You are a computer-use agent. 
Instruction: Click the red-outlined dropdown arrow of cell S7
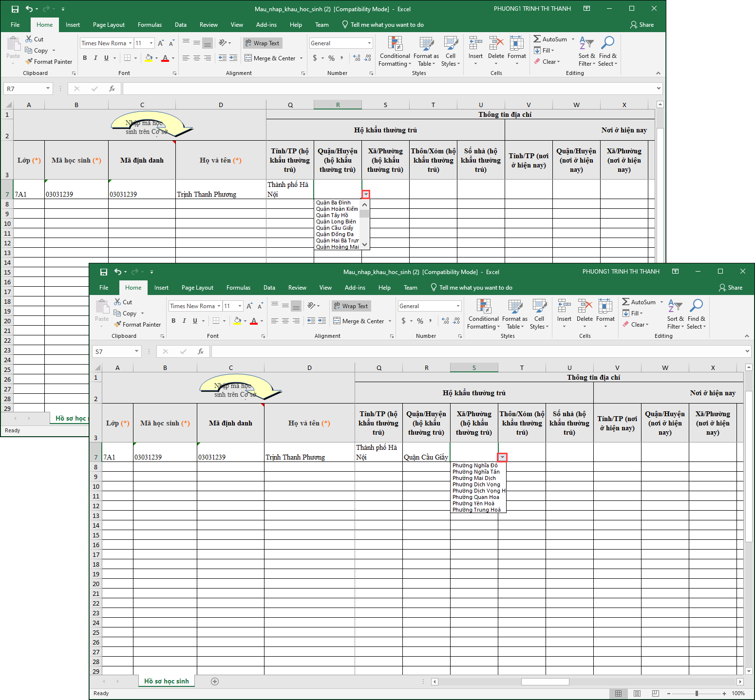[502, 457]
